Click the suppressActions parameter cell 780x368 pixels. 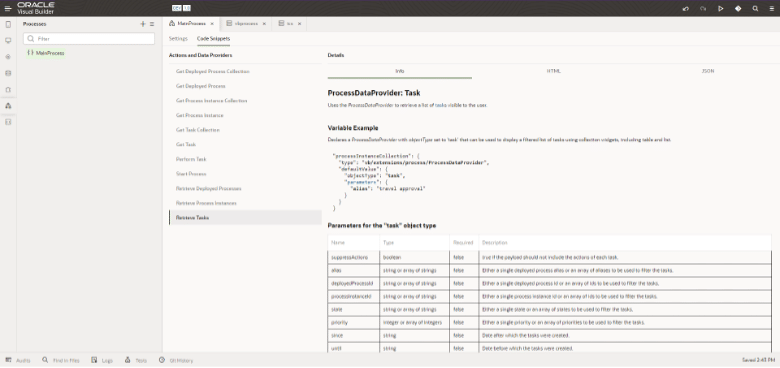click(x=354, y=258)
